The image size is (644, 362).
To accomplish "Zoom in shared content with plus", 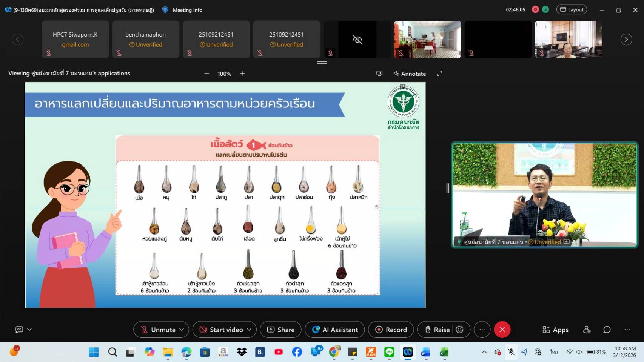I will (242, 74).
